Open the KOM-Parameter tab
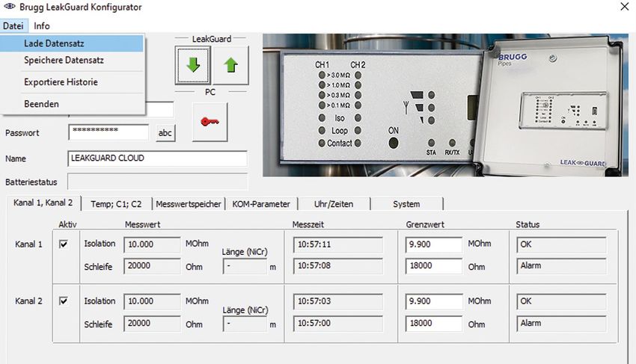 tap(261, 204)
